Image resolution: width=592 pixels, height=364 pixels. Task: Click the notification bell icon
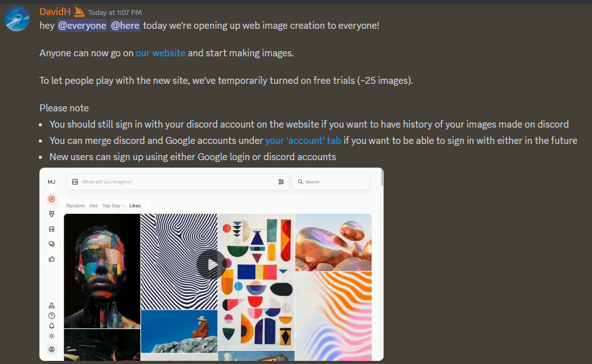coord(52,326)
